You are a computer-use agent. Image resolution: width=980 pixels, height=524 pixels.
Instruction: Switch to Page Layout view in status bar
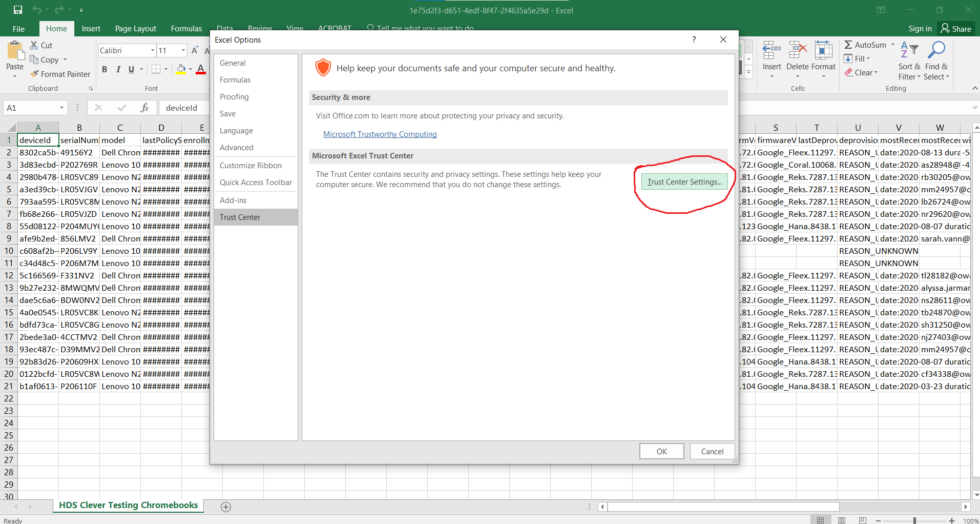842,520
